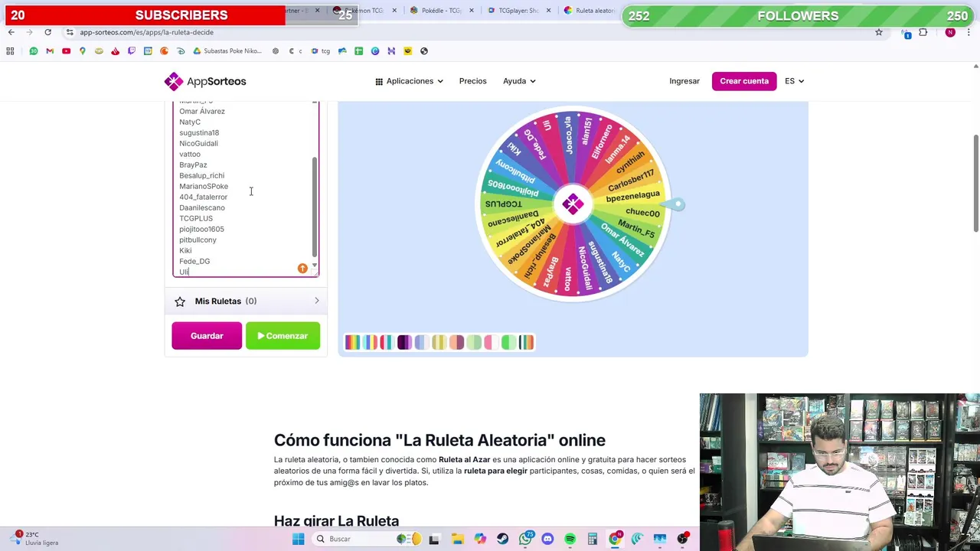Open Steam from the taskbar

point(502,539)
